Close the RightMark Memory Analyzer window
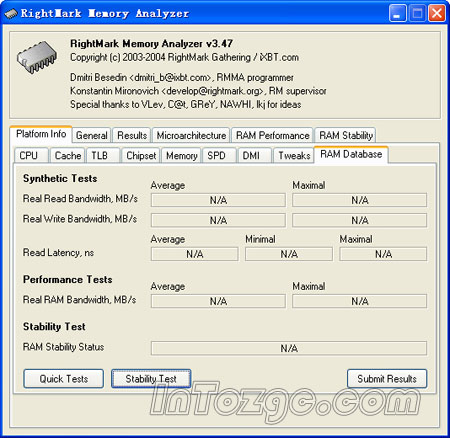This screenshot has height=438, width=450. (x=437, y=14)
